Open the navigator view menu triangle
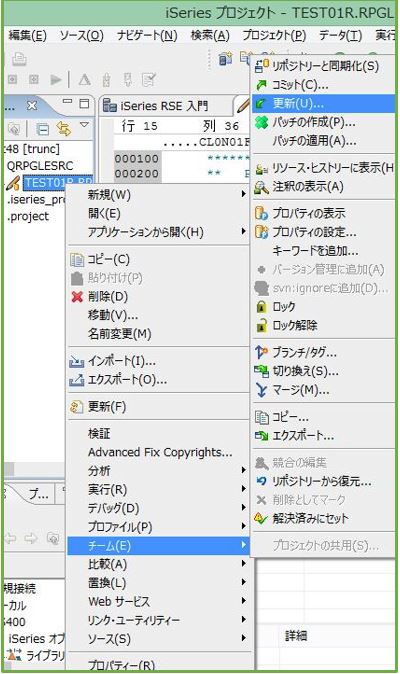 85,125
